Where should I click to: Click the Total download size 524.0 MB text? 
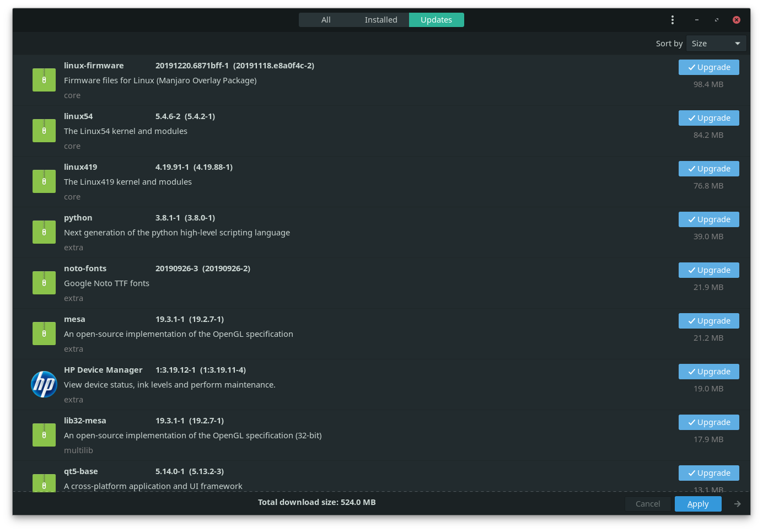pyautogui.click(x=317, y=502)
